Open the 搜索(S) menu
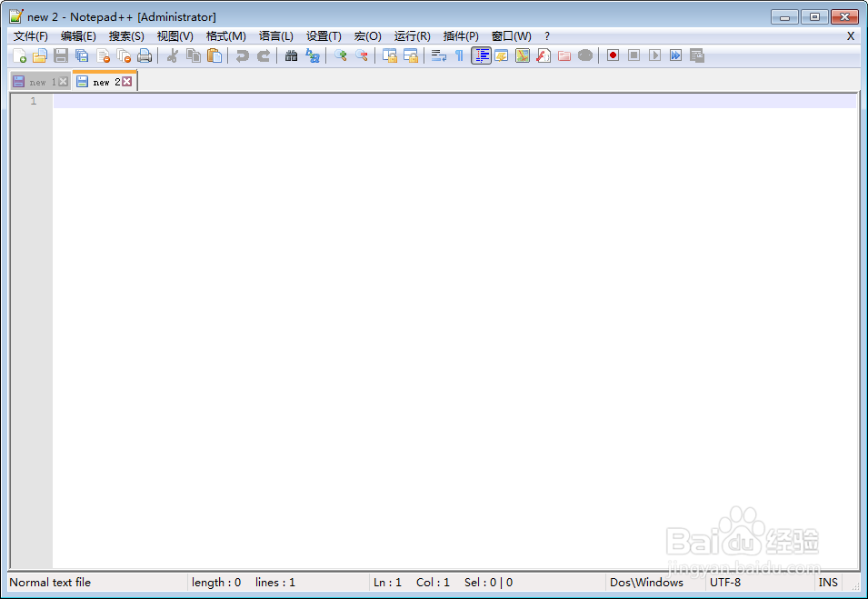Screen dimensions: 868x599 (x=126, y=36)
